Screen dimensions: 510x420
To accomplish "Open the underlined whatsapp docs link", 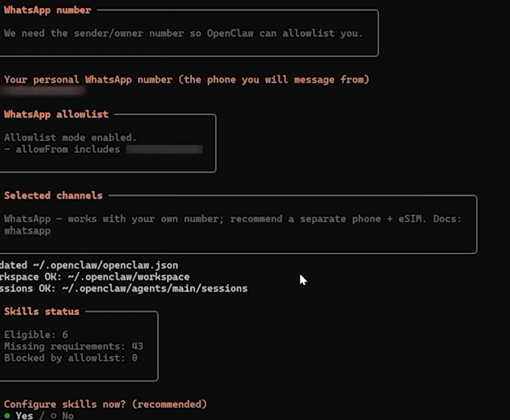I will coord(27,230).
